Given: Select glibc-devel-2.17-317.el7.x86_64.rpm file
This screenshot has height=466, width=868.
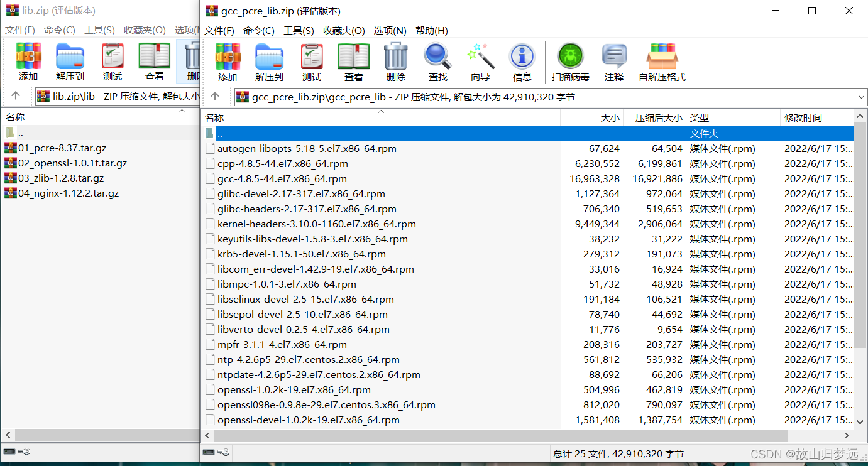Looking at the screenshot, I should (301, 194).
